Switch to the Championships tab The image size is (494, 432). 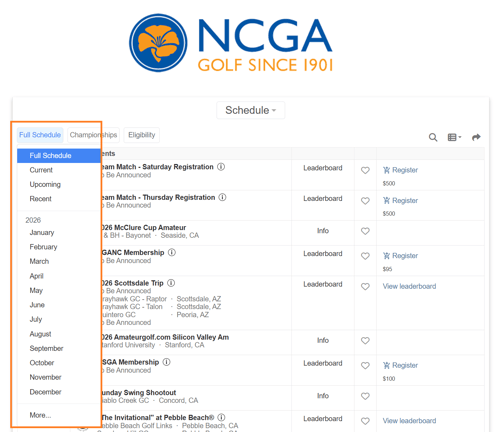pyautogui.click(x=93, y=135)
